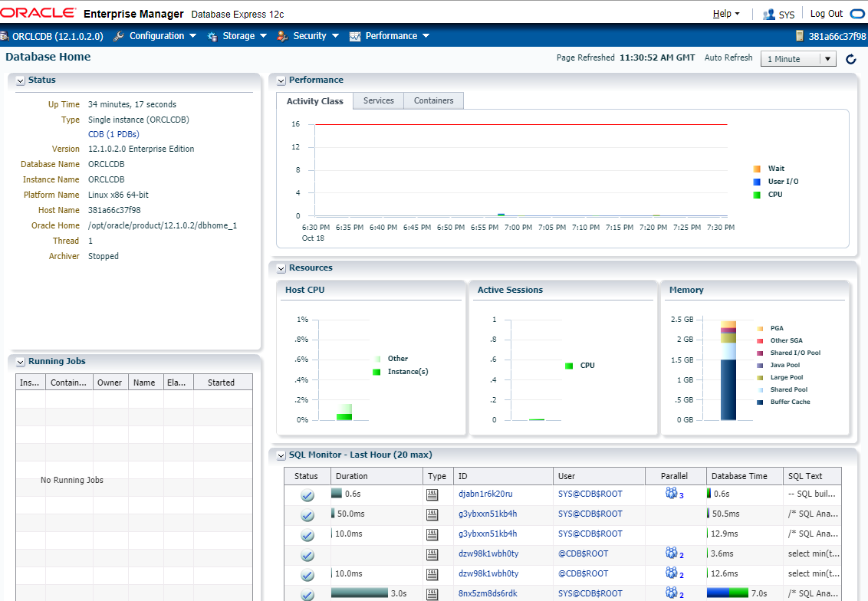This screenshot has width=868, height=601.
Task: Click status checkmark in 3.6ms database time row
Action: 307,555
